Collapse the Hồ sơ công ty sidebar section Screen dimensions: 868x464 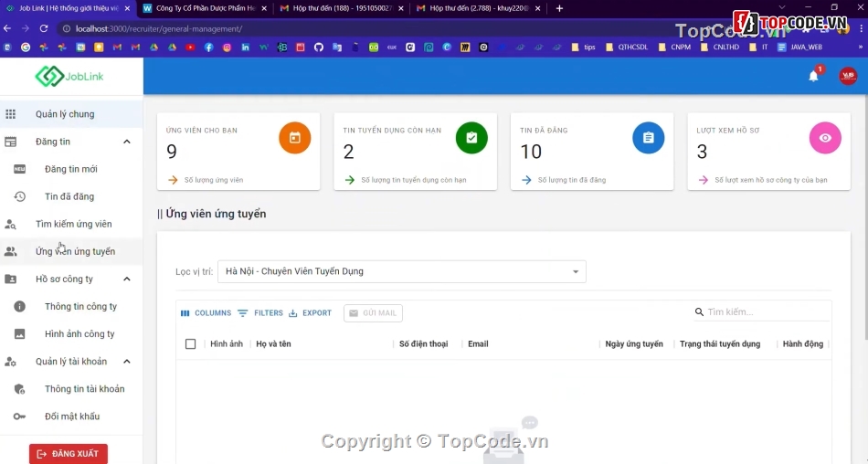click(127, 279)
